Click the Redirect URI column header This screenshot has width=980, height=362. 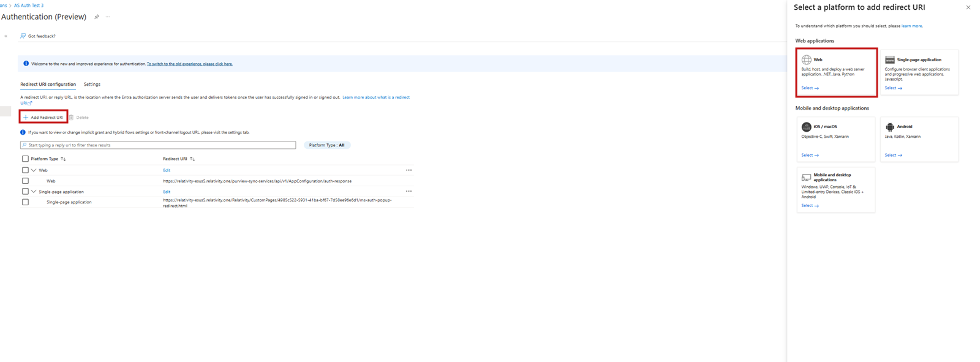(x=175, y=159)
